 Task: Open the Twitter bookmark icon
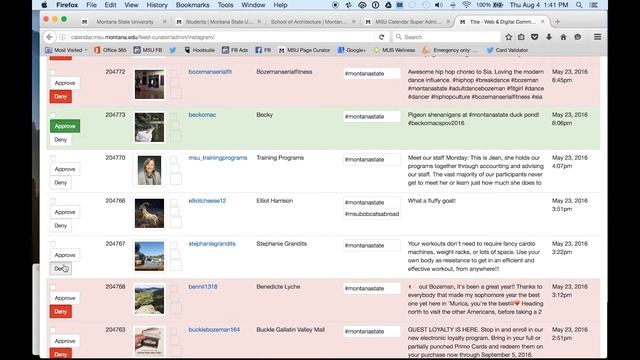tap(173, 50)
